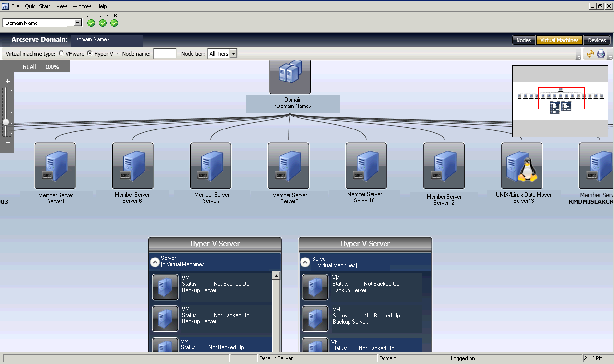The image size is (614, 364).
Task: Click scroll up arrow in left VM list
Action: point(276,275)
